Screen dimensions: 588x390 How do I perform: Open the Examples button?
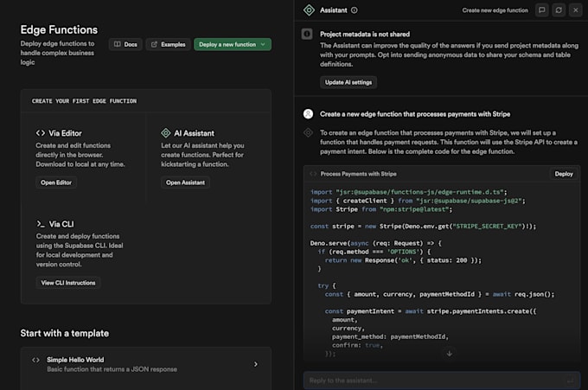coord(168,44)
